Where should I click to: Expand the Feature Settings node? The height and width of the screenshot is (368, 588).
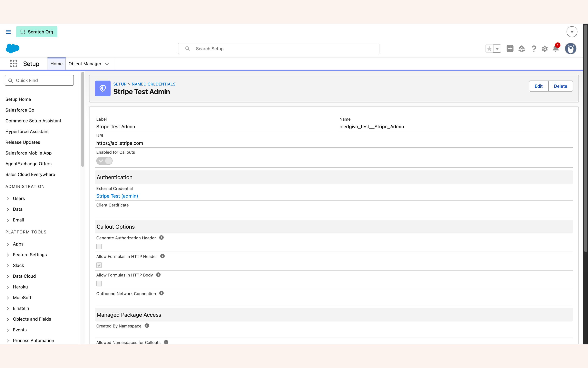point(8,255)
